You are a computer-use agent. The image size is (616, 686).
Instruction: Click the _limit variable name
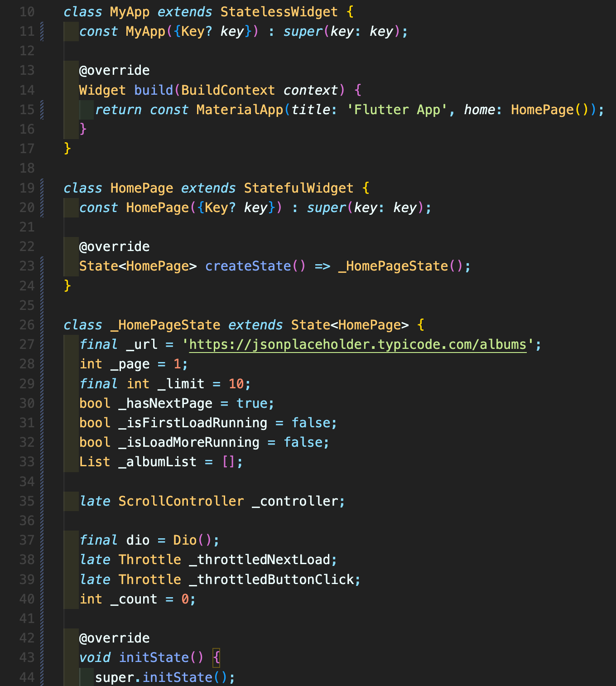coord(181,384)
